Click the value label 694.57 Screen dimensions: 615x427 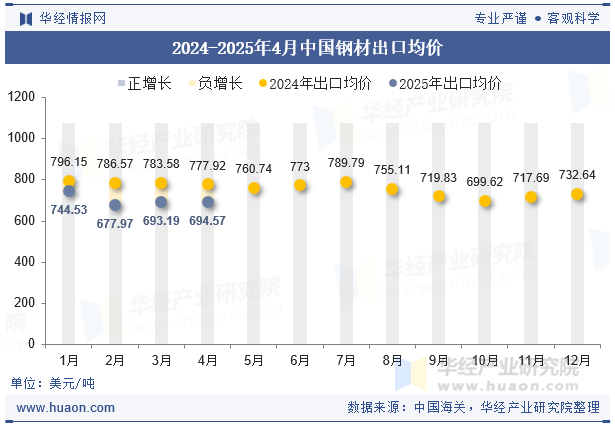click(x=207, y=221)
